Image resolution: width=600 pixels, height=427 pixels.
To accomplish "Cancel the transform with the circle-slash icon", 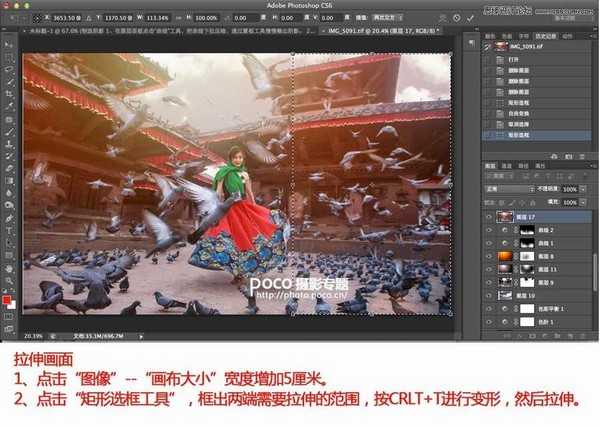I will (456, 18).
